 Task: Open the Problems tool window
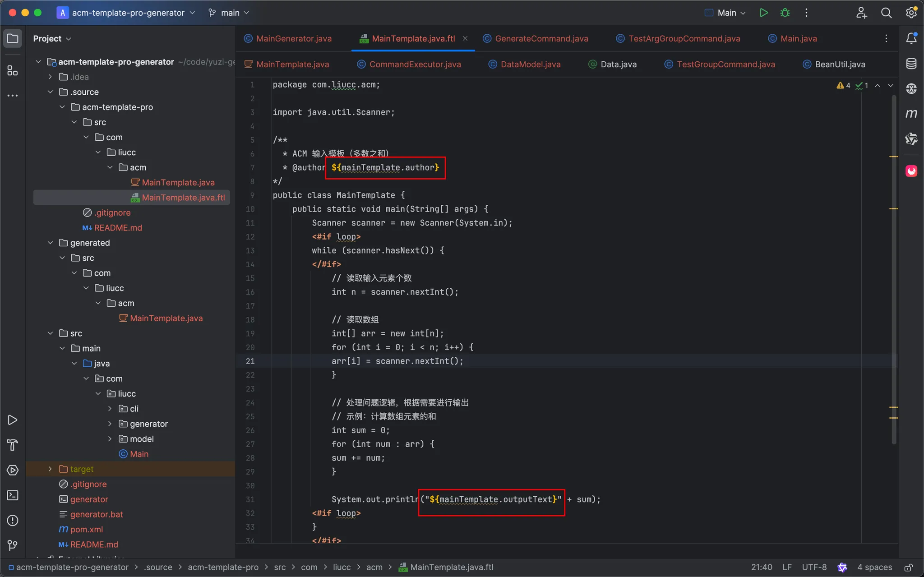click(x=13, y=520)
